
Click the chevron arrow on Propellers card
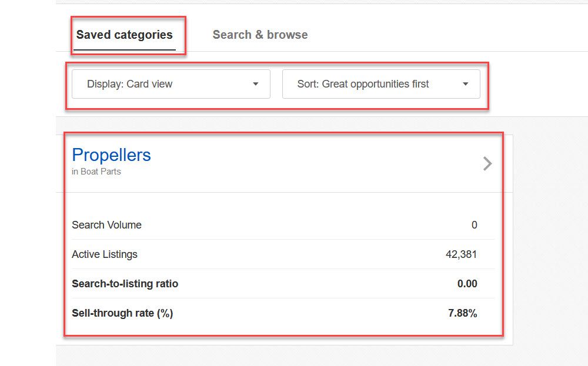point(487,163)
